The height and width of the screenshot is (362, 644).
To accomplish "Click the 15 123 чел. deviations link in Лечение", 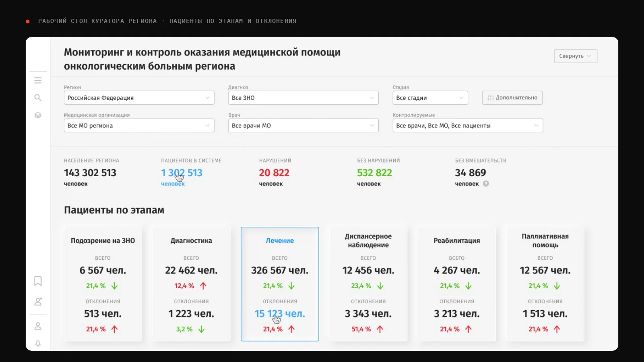I will [280, 314].
